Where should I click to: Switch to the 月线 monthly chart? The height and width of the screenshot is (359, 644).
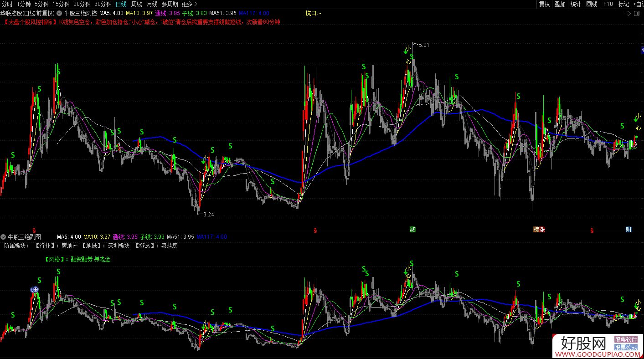[x=152, y=4]
